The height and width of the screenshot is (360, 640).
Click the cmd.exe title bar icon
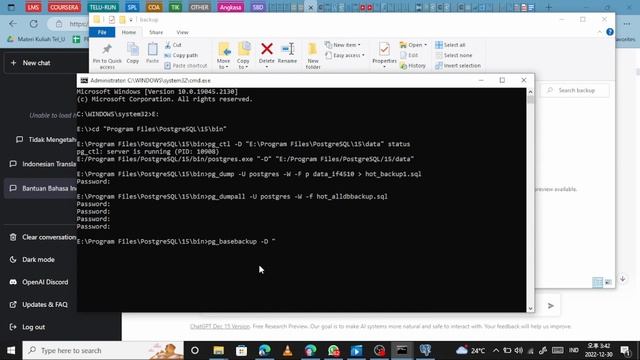click(84, 80)
